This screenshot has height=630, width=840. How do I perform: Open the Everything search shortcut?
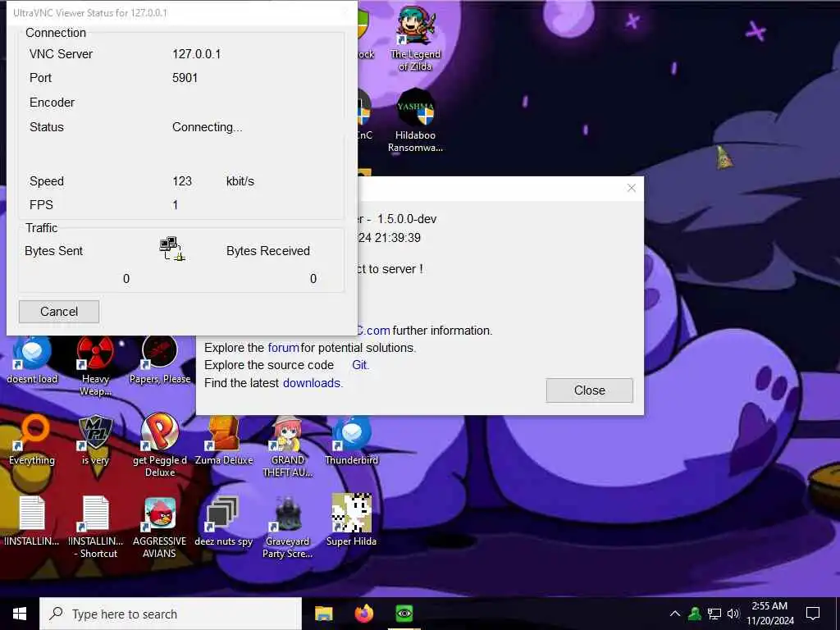pyautogui.click(x=32, y=441)
